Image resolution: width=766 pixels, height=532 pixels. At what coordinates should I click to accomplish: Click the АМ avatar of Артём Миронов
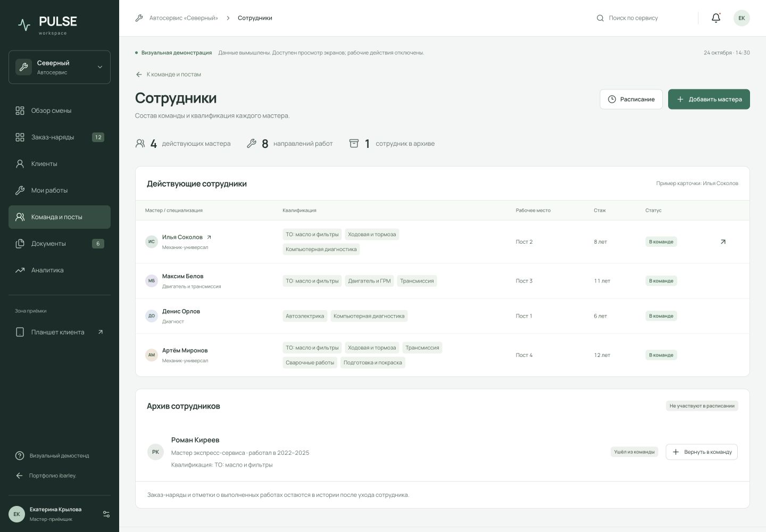[152, 355]
